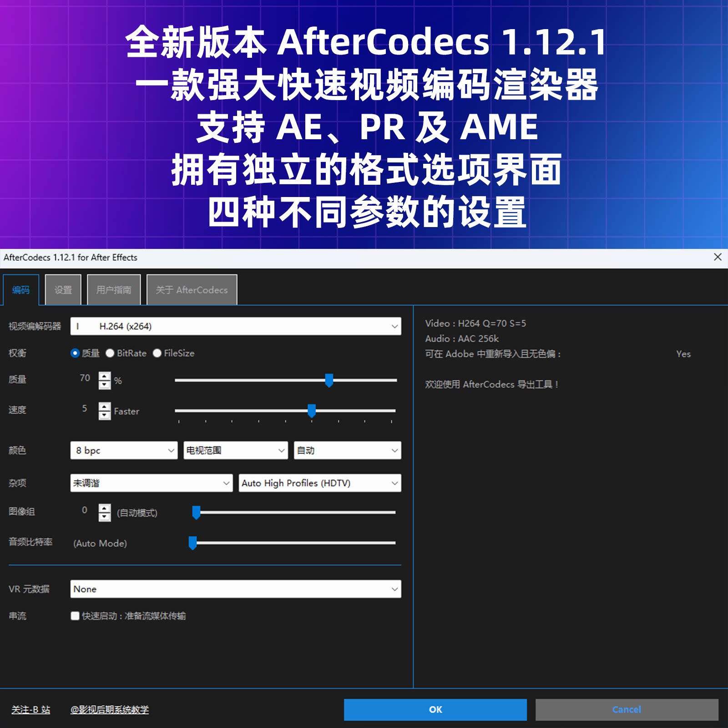
Task: Open the 电视范围 color range dropdown
Action: 236,450
